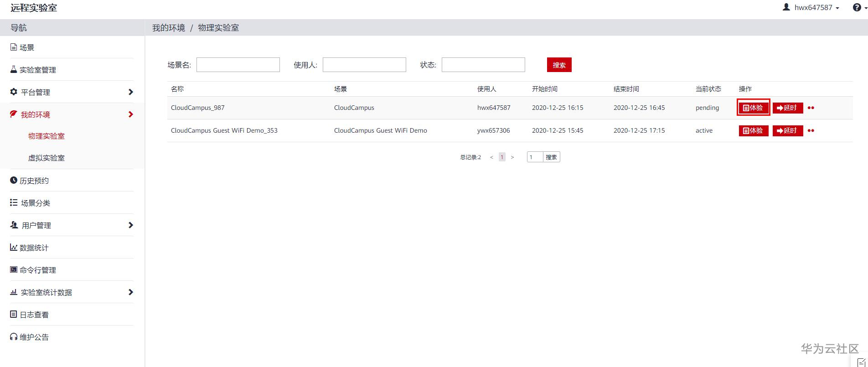Click the 我的环境 breadcrumb link
Viewport: 868px width, 367px height.
169,28
